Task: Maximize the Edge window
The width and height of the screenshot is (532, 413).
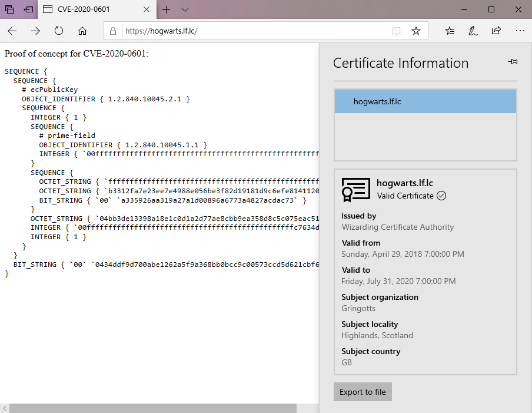Action: coord(491,9)
